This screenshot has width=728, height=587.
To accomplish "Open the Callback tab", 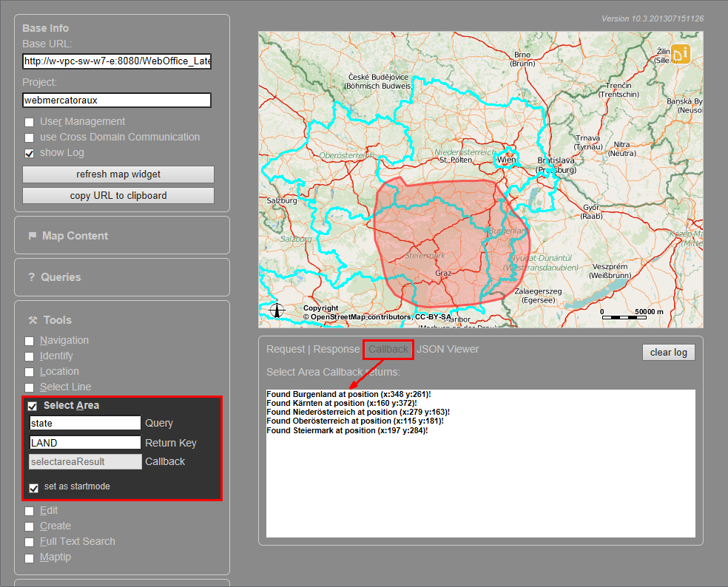I will (x=388, y=348).
